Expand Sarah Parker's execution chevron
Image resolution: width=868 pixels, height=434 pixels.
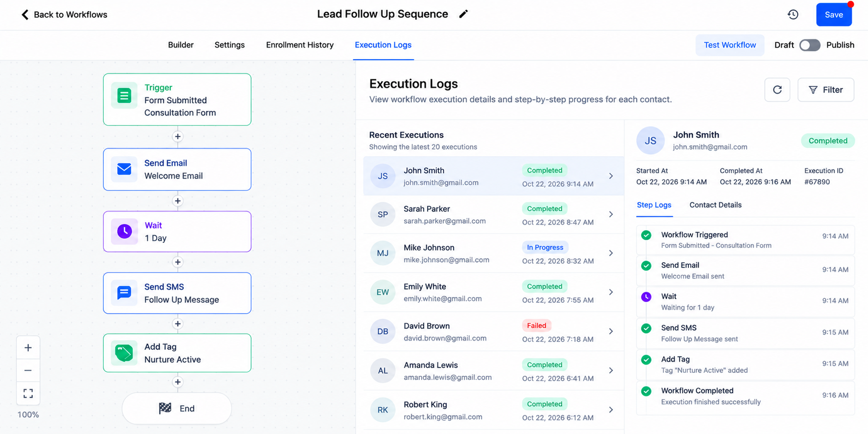point(611,214)
